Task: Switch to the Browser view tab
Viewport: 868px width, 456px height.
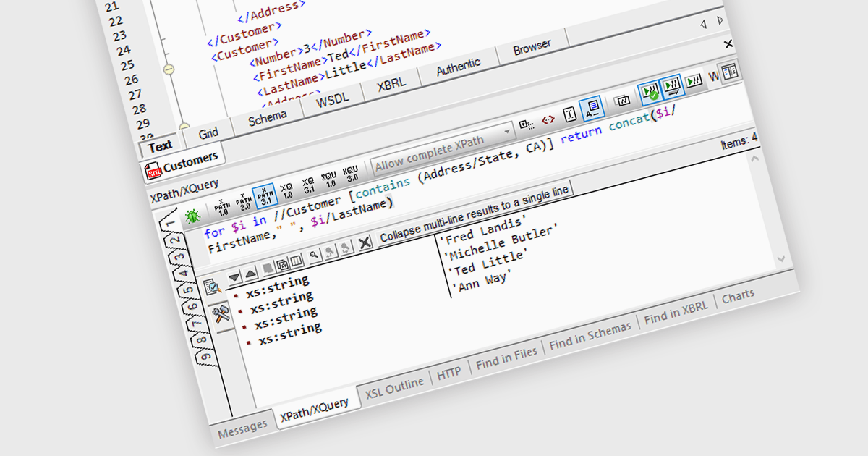Action: tap(532, 48)
